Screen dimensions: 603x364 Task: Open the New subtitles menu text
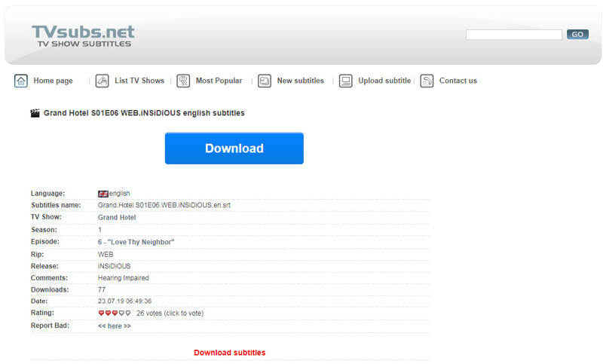300,81
